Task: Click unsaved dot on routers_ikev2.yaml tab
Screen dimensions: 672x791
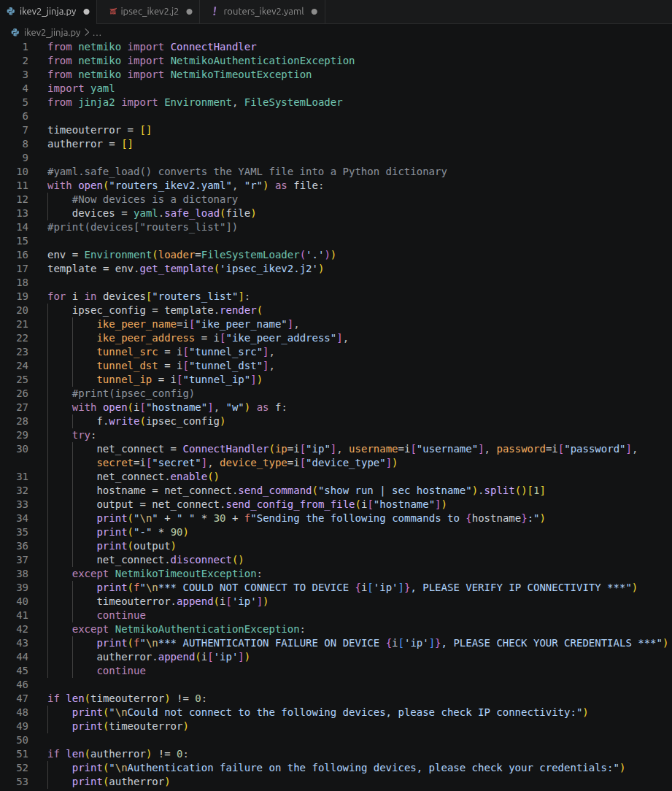Action: click(314, 12)
